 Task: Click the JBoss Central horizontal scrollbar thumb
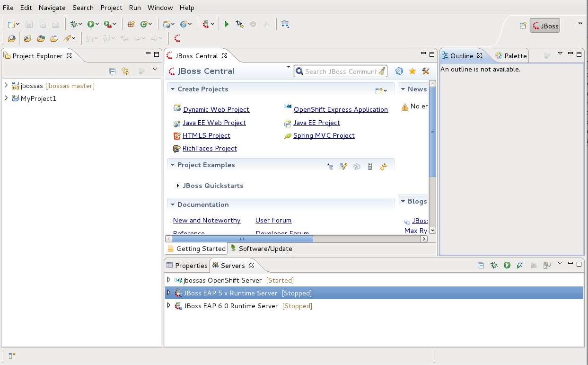point(242,239)
